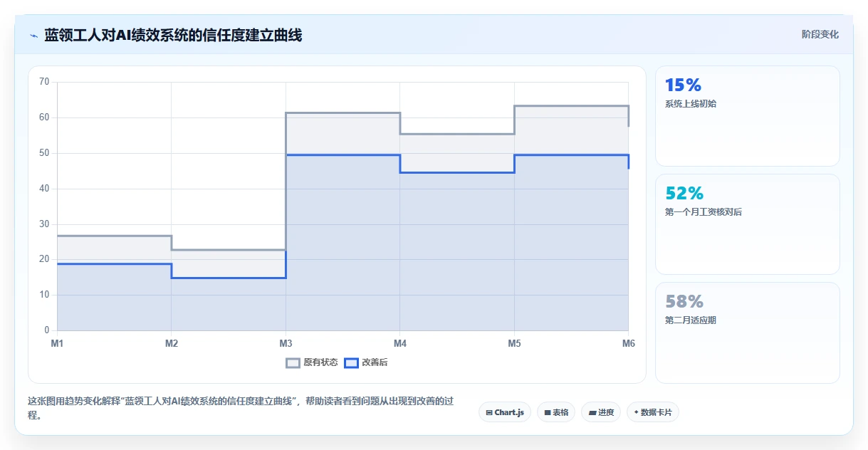Click the 40 y-axis tick label
868x450 pixels.
[x=44, y=189]
